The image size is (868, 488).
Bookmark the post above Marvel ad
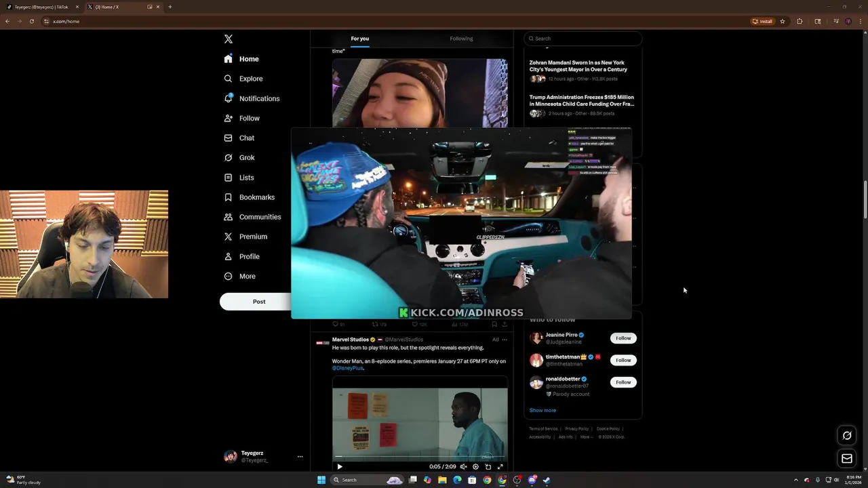(x=494, y=325)
